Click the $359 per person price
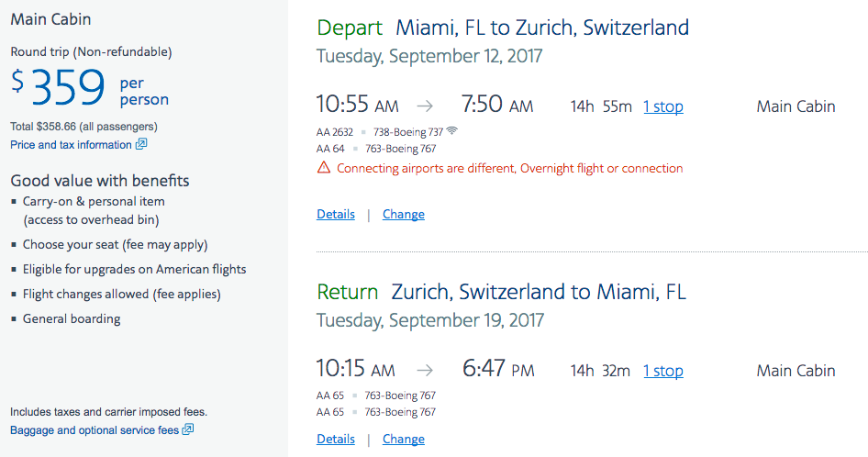This screenshot has height=457, width=868. pyautogui.click(x=90, y=87)
